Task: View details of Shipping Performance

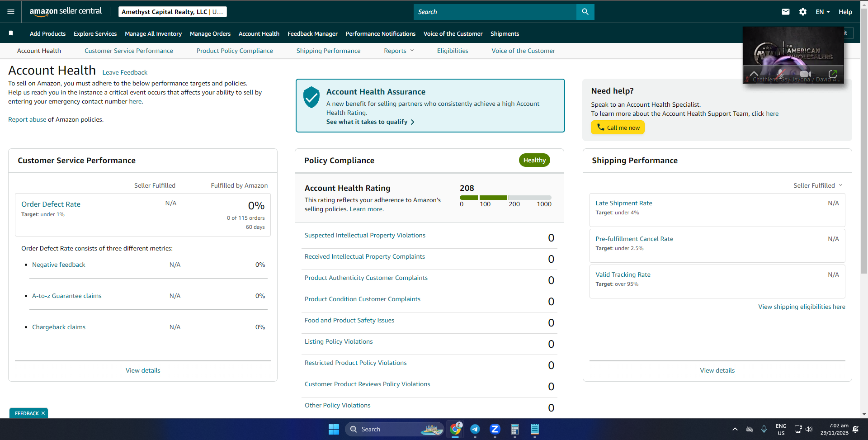Action: pos(717,370)
